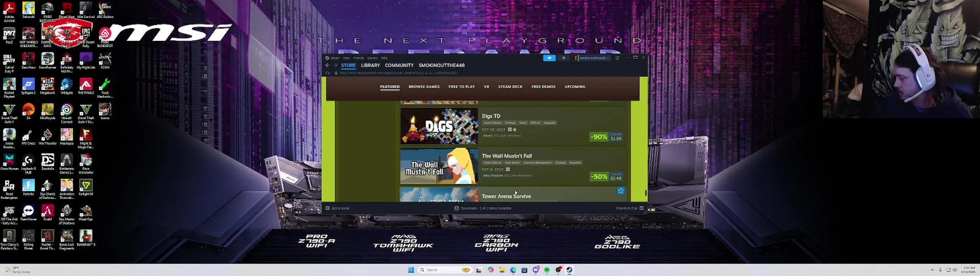The width and height of the screenshot is (980, 276).
Task: Click the Digs TD -90% price button
Action: point(606,137)
